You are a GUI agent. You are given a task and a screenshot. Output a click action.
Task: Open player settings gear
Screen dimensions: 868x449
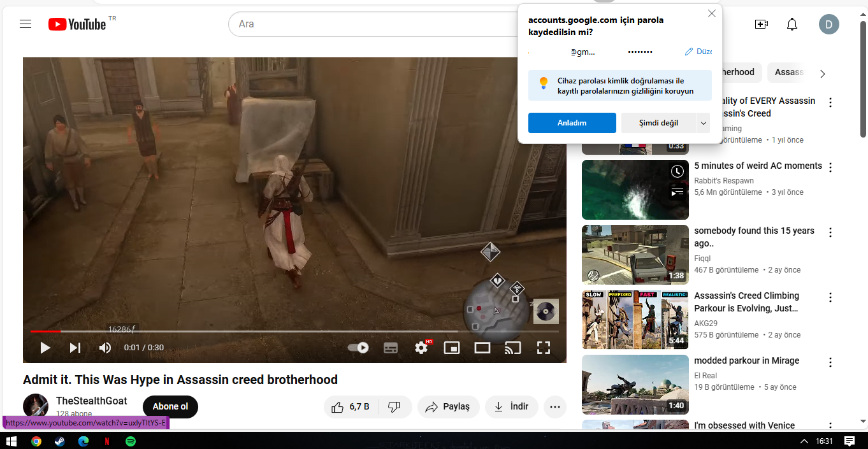pos(421,348)
